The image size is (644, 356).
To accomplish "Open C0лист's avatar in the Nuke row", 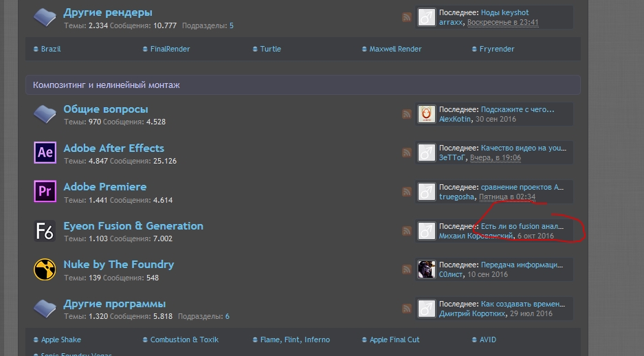I will 427,269.
